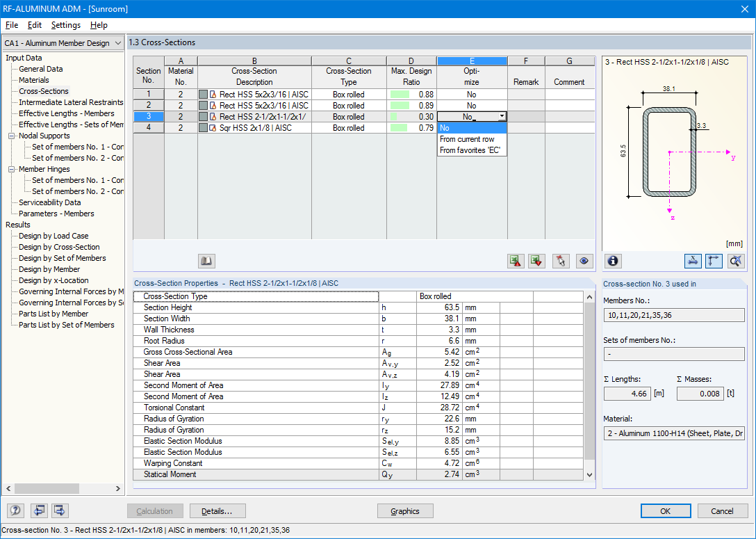Click the reset zoom view icon

coord(736,261)
